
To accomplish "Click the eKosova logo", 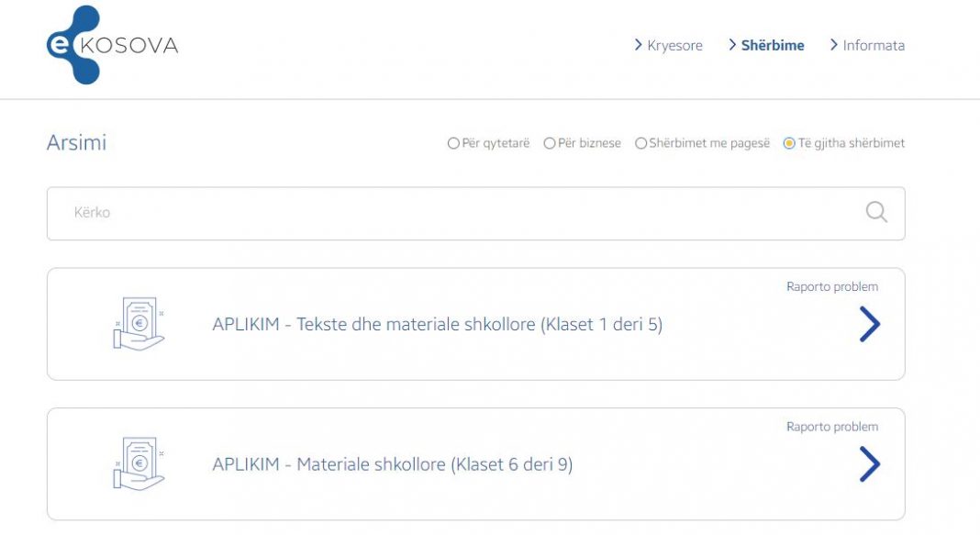I will (x=110, y=45).
